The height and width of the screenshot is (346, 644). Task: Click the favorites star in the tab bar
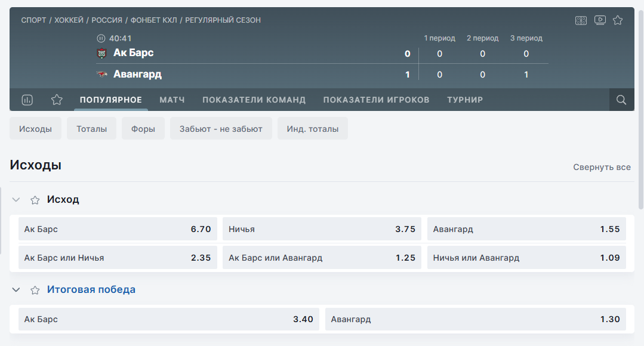[x=57, y=100]
